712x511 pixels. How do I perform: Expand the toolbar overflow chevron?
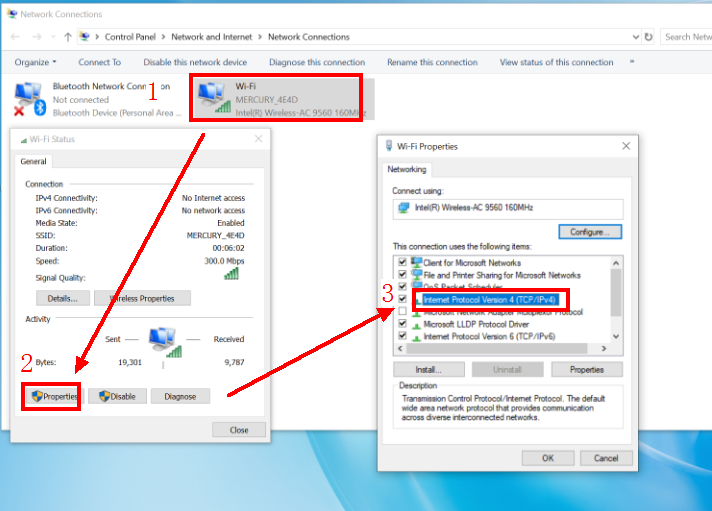pyautogui.click(x=632, y=62)
